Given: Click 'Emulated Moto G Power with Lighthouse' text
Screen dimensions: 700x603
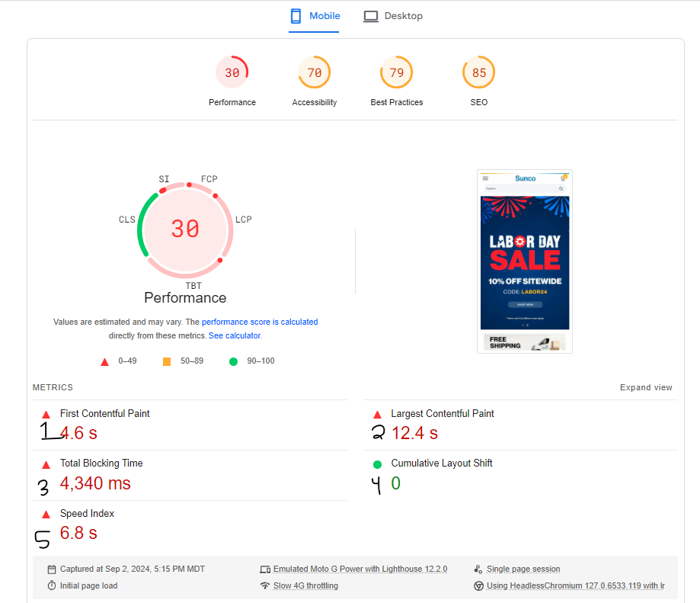Looking at the screenshot, I should coord(360,569).
